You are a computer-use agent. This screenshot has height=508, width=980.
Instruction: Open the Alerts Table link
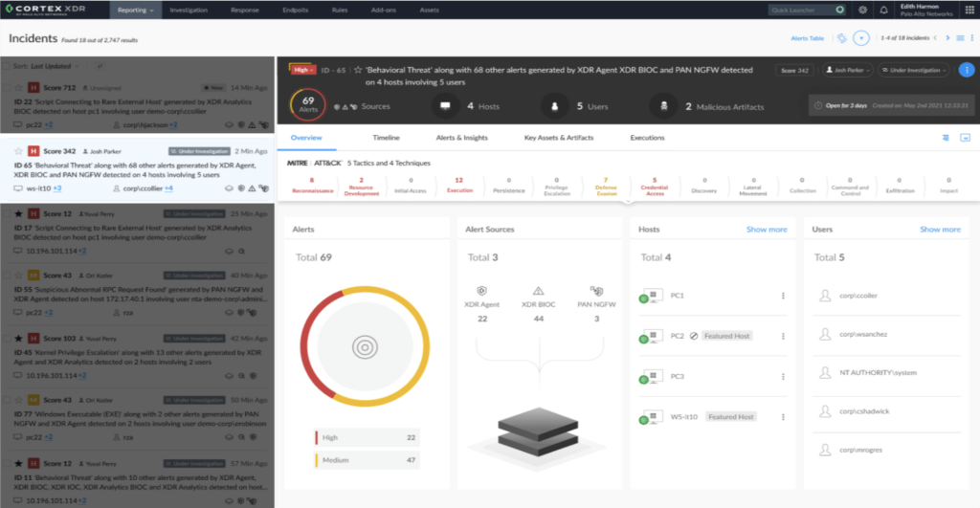(x=808, y=38)
